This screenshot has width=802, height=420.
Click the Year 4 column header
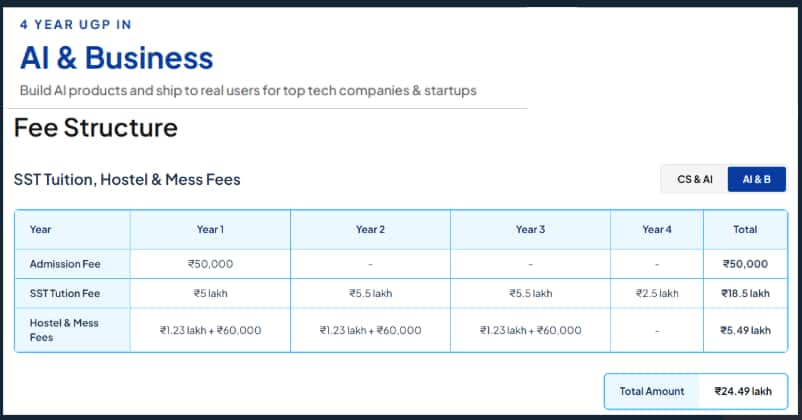click(x=657, y=230)
